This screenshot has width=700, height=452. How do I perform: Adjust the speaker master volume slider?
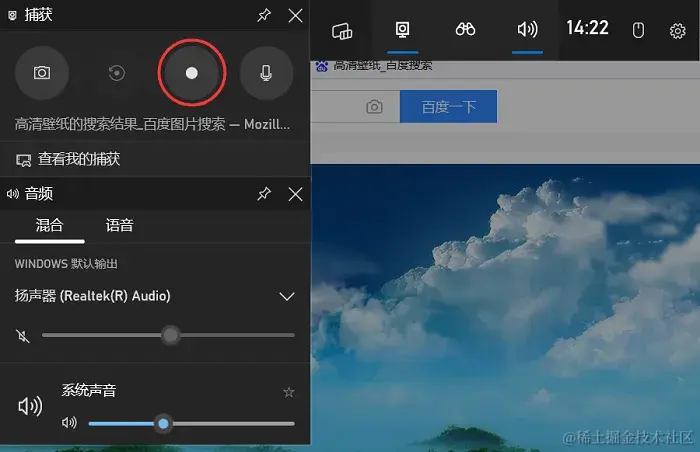pos(168,335)
